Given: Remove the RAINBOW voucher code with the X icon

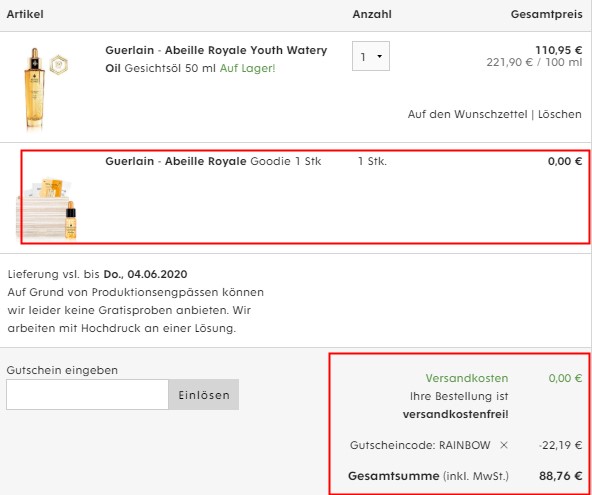Looking at the screenshot, I should click(x=504, y=445).
